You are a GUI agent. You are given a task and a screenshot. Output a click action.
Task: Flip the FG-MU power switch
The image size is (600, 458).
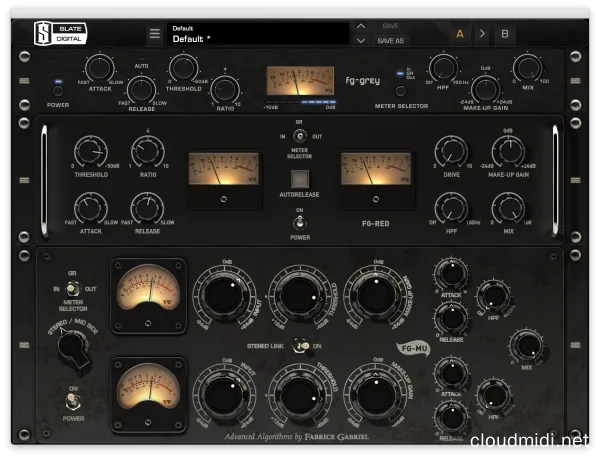coord(73,401)
